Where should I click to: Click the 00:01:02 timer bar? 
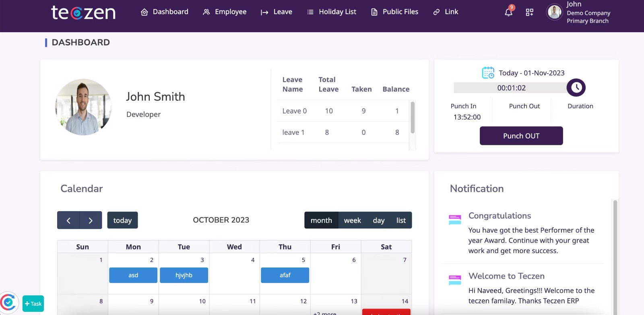point(511,88)
